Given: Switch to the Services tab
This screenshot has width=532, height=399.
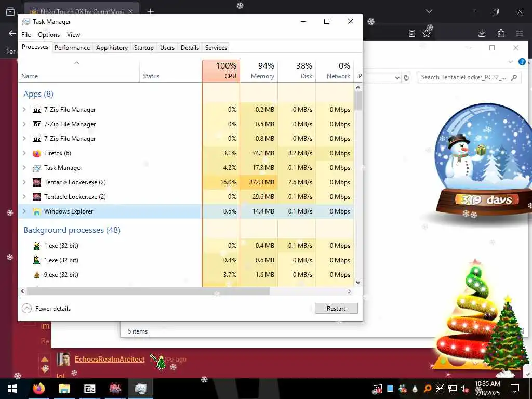Looking at the screenshot, I should (216, 48).
